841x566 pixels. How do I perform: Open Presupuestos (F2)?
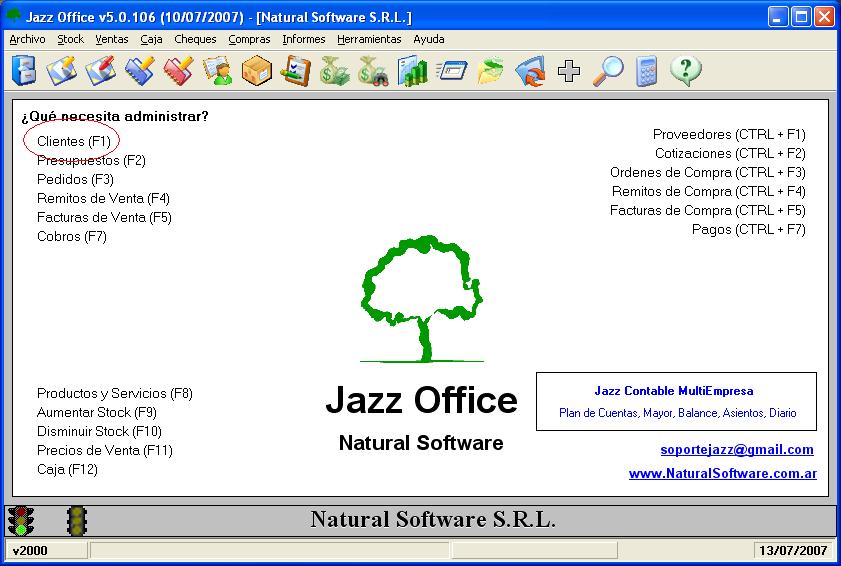91,160
